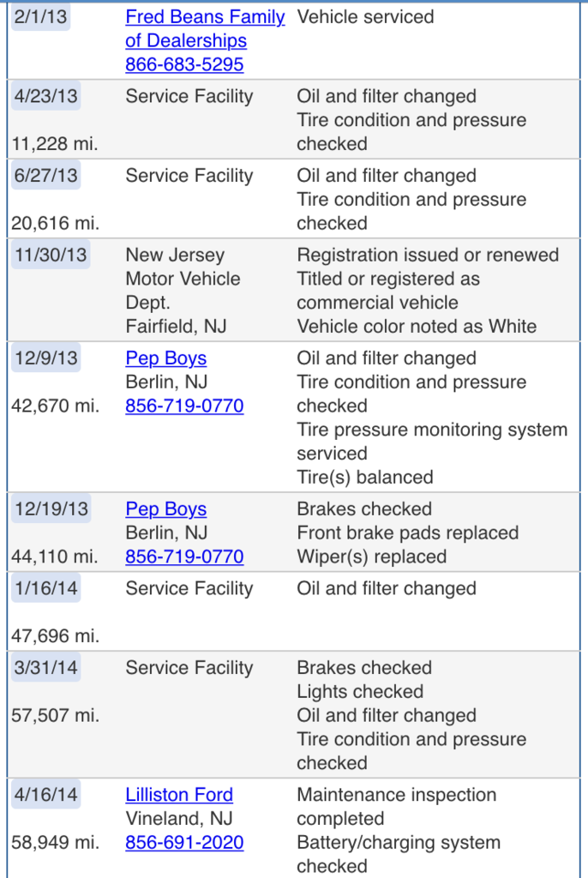
Task: Select the 4/16/14 date badge
Action: [x=46, y=795]
